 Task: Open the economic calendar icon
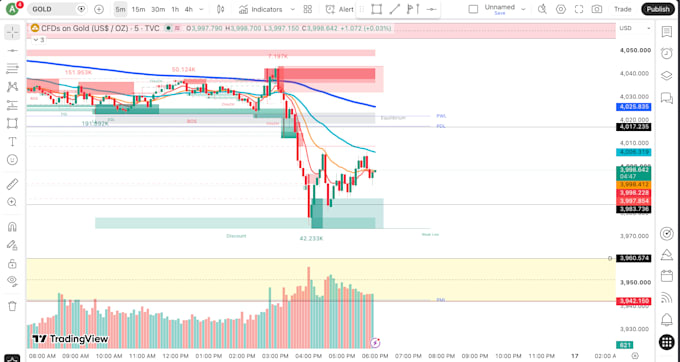coord(667,276)
